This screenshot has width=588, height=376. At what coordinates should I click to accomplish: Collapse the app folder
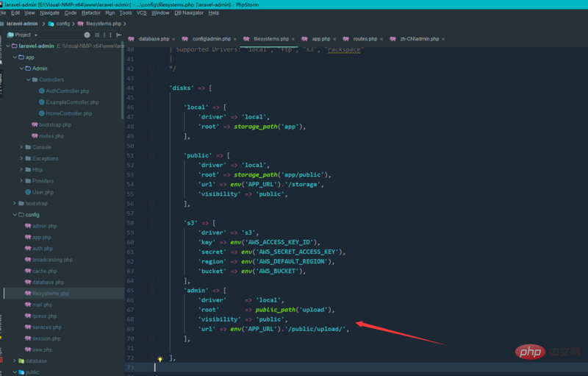pos(15,57)
